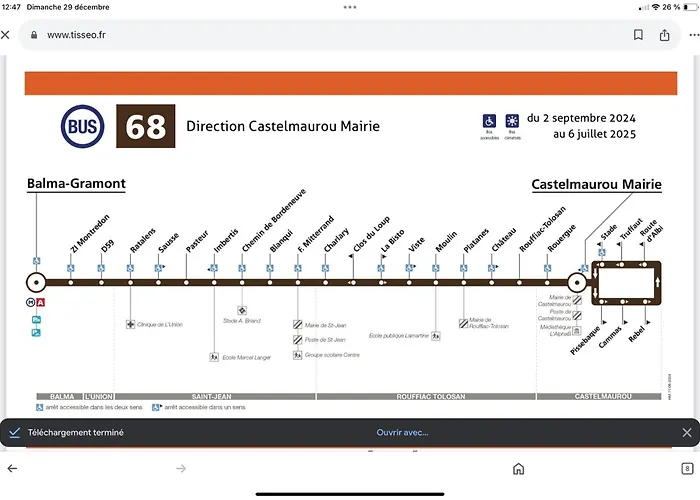Tap the lock icon beside www.tisseo.fr

(x=34, y=35)
